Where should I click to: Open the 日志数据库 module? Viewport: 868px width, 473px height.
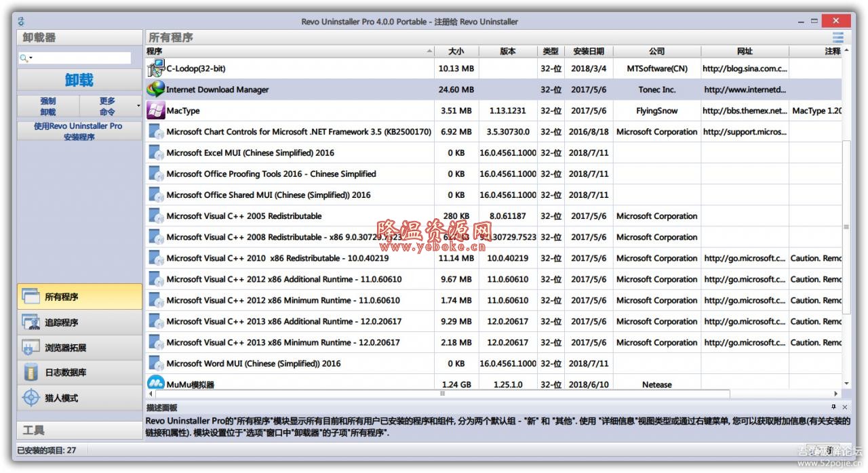coord(79,372)
